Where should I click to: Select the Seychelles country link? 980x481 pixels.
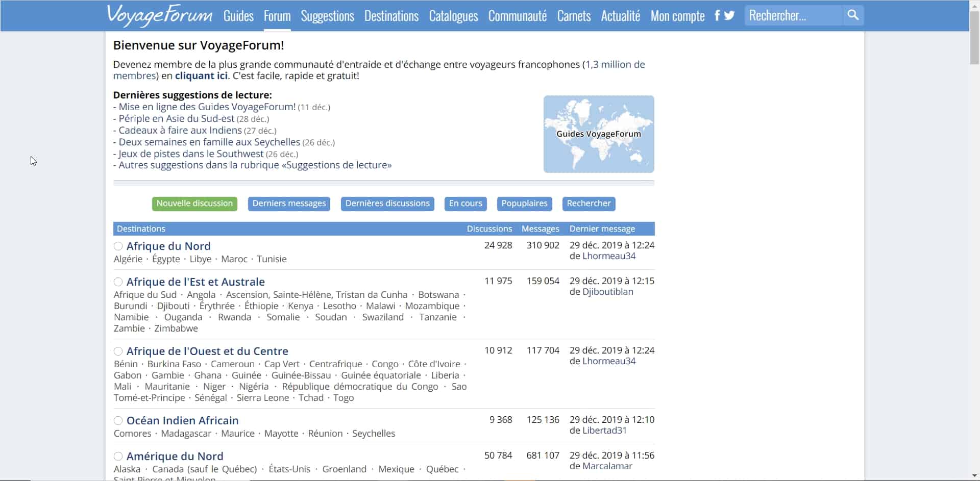(x=374, y=434)
